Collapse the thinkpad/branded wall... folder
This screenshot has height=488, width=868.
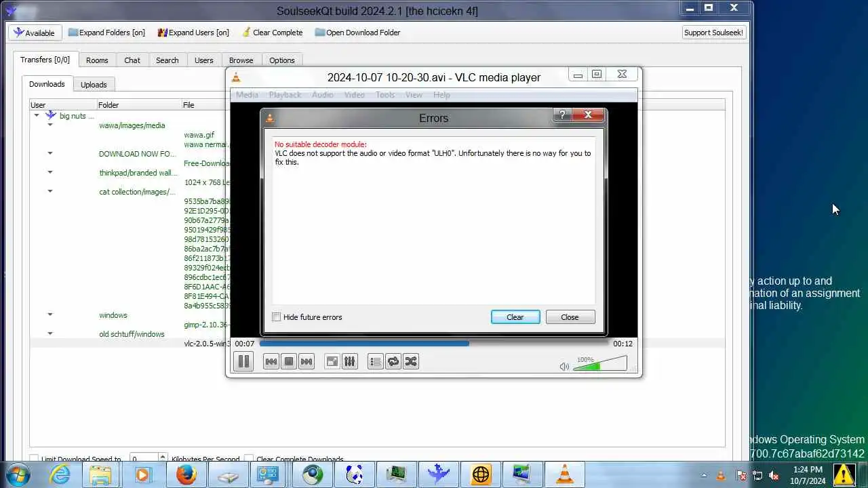(50, 173)
